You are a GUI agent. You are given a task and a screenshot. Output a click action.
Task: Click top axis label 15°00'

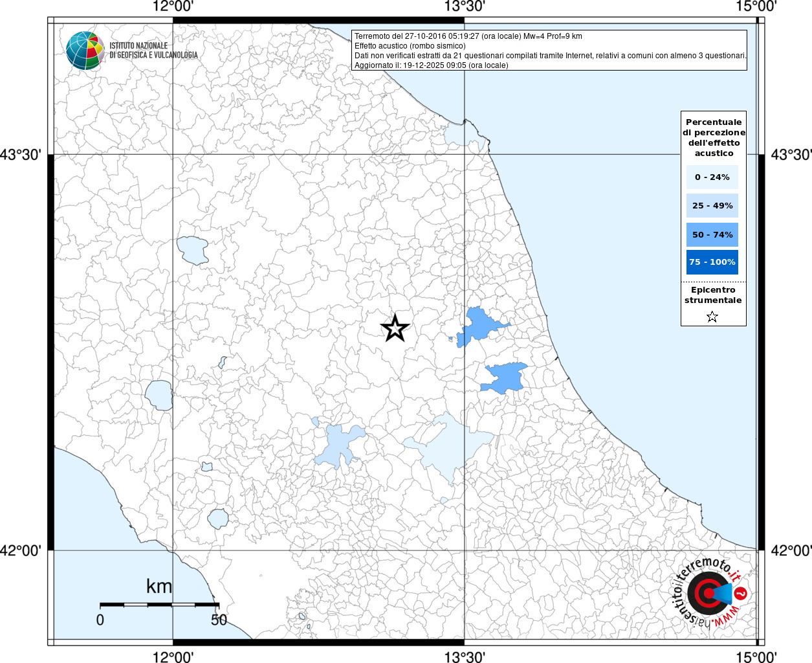pyautogui.click(x=756, y=6)
